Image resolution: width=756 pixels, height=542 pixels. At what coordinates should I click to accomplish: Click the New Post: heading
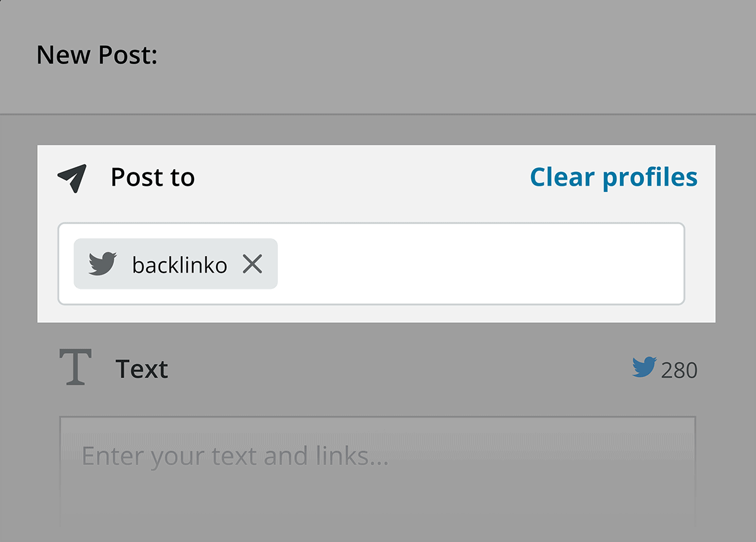(97, 55)
